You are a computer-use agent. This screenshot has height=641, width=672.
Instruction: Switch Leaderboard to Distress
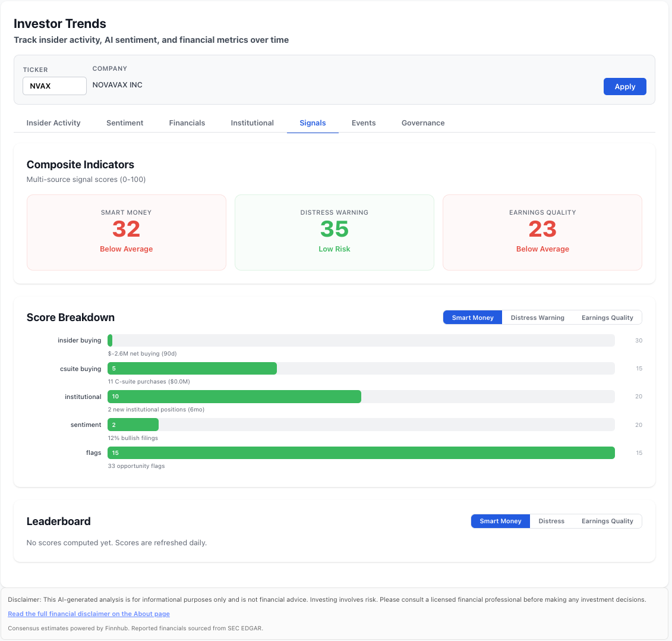551,521
